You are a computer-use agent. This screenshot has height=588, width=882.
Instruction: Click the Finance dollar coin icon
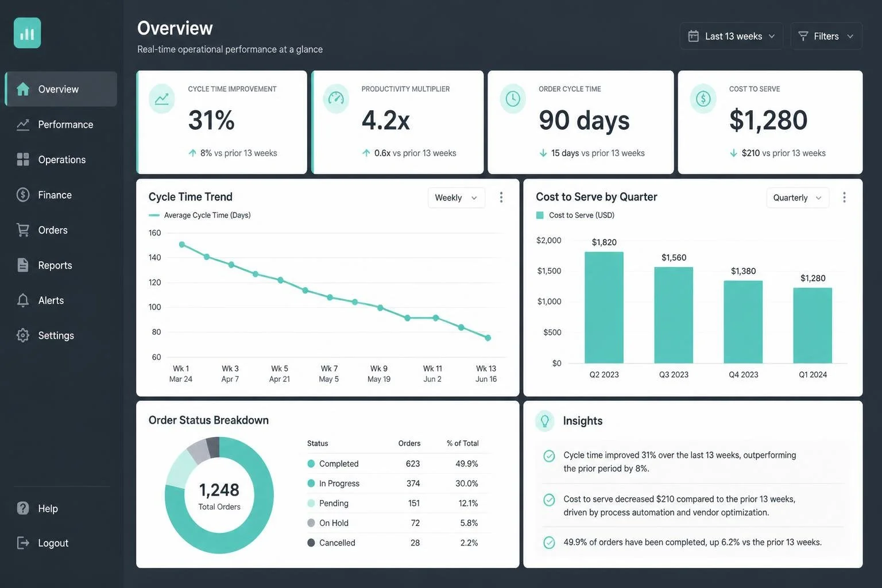tap(23, 195)
